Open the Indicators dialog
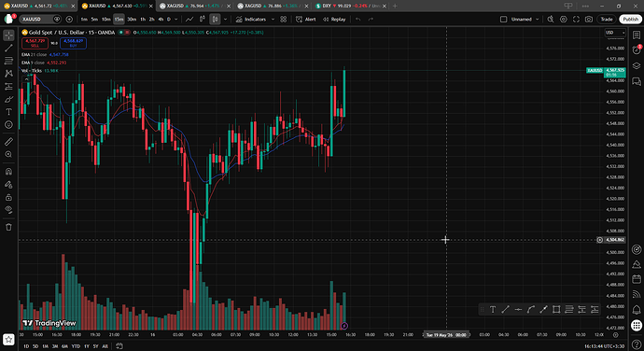Viewport: 644px width, 351px height. (x=251, y=20)
